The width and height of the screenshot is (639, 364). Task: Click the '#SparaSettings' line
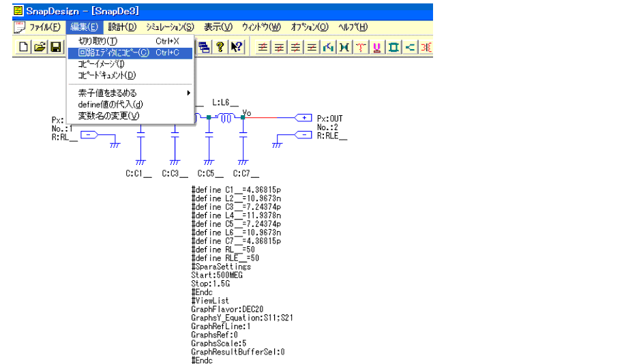pos(221,267)
